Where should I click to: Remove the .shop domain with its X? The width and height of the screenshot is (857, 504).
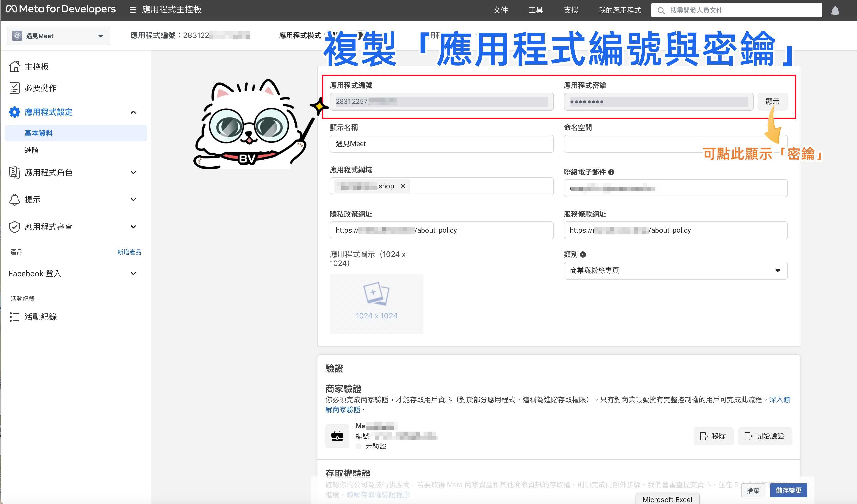[403, 186]
